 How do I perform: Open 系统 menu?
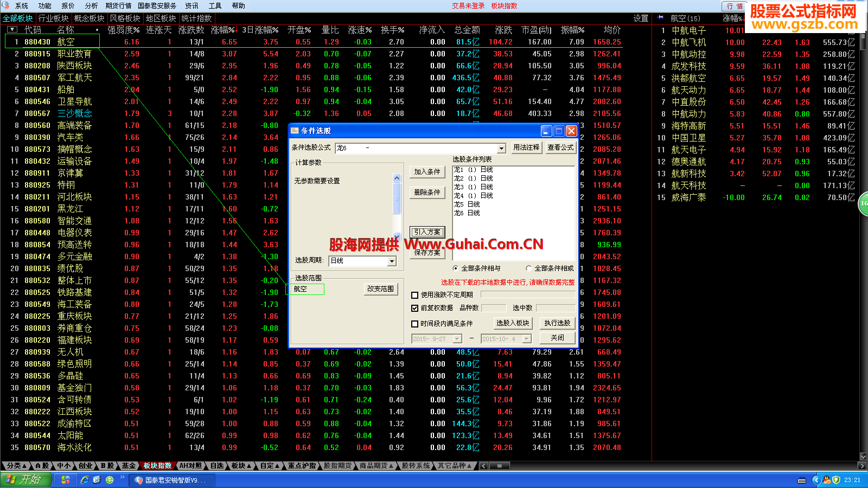22,6
